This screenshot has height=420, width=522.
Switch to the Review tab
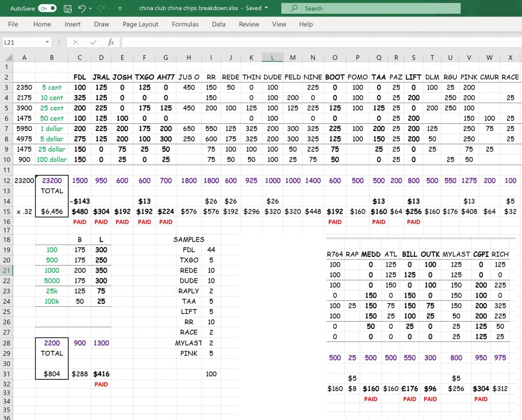pyautogui.click(x=249, y=24)
